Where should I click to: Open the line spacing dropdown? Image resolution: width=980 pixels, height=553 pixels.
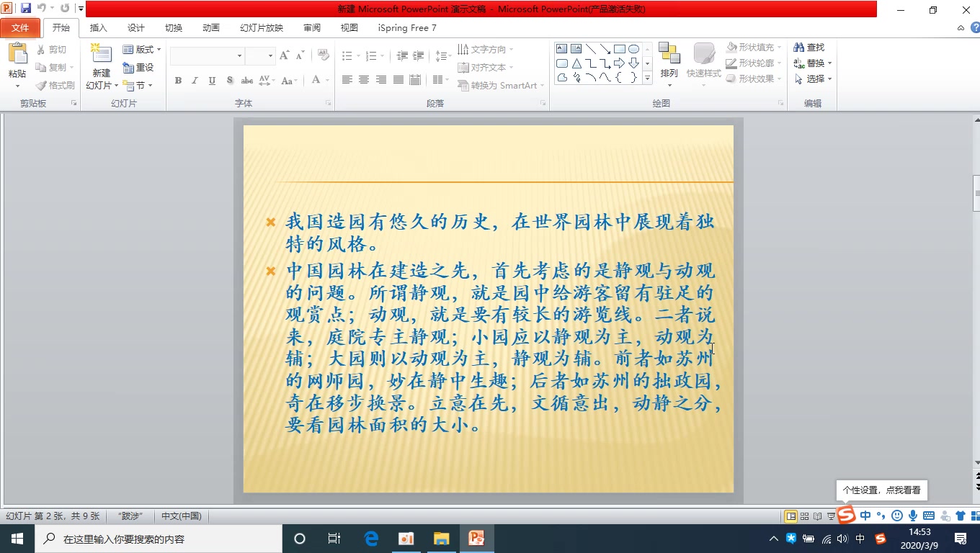(444, 55)
